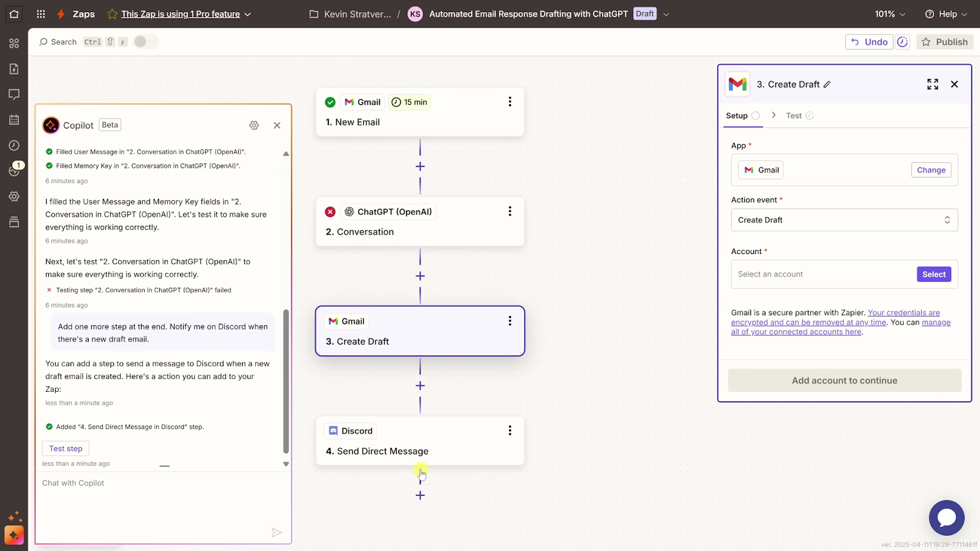This screenshot has height=551, width=980.
Task: Click Change app button for Gmail
Action: pyautogui.click(x=931, y=170)
